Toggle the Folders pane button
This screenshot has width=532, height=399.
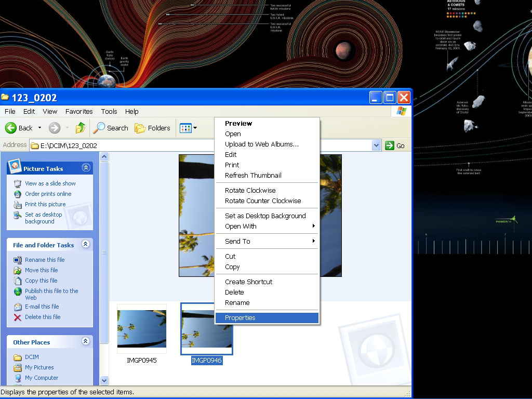[152, 128]
